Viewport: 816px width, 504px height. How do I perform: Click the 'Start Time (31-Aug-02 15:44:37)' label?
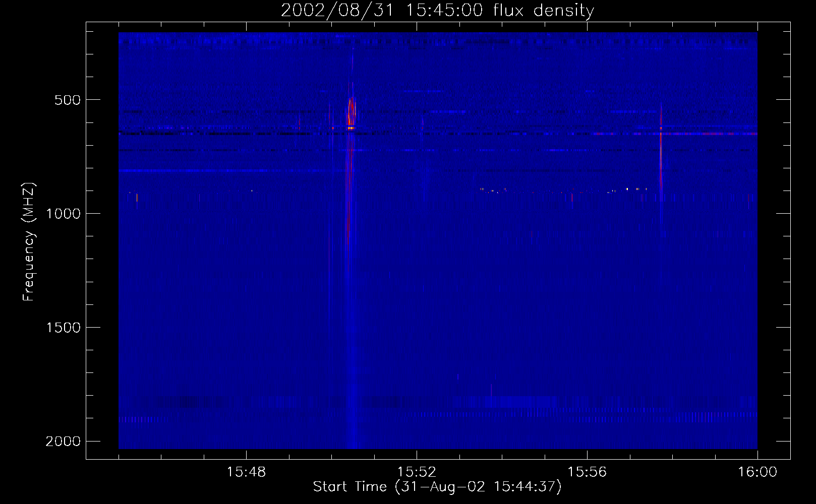point(437,487)
